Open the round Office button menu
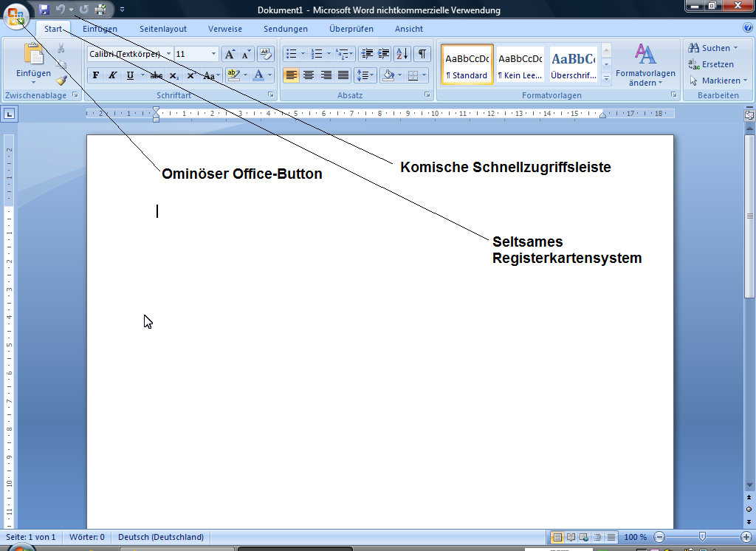Screen dimensions: 756x551 click(16, 18)
